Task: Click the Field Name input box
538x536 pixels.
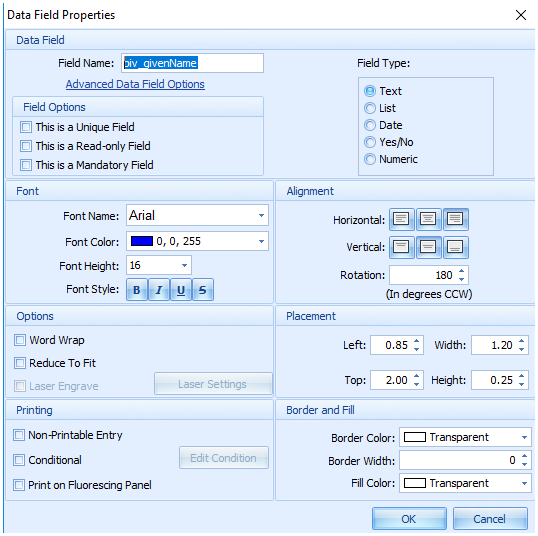Action: [x=192, y=63]
